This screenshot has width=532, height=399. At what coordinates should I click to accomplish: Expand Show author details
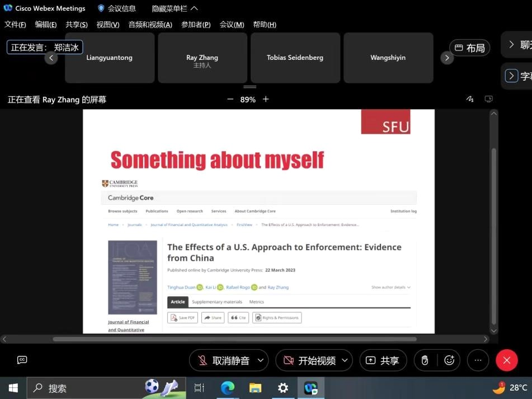[x=391, y=287]
